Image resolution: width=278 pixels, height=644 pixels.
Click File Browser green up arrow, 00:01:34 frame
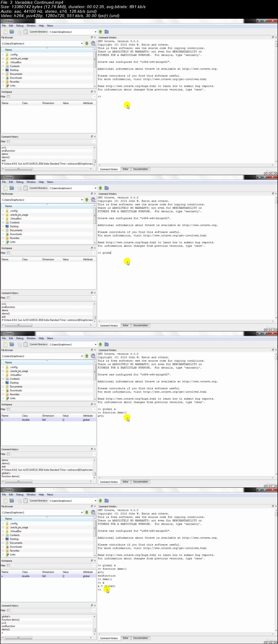click(87, 356)
